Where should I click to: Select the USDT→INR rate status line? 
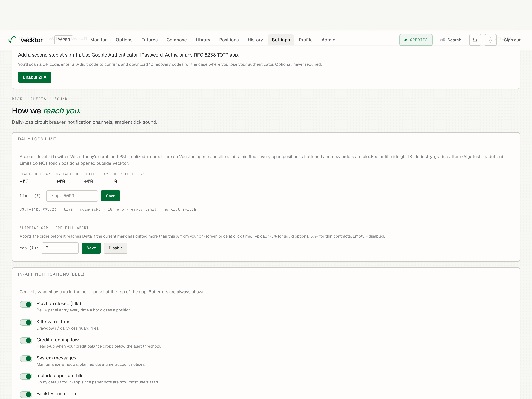click(x=108, y=209)
